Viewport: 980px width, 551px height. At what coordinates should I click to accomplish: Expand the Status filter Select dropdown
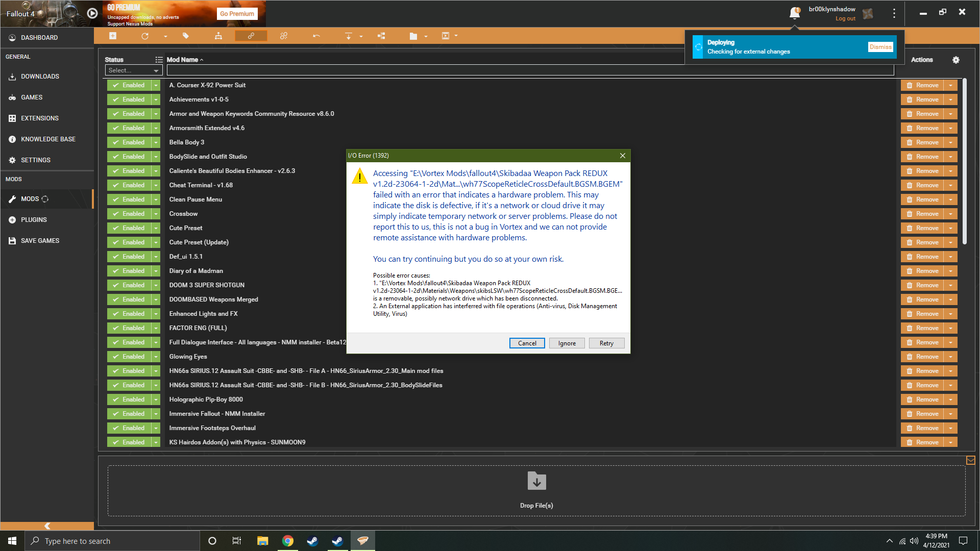(133, 70)
